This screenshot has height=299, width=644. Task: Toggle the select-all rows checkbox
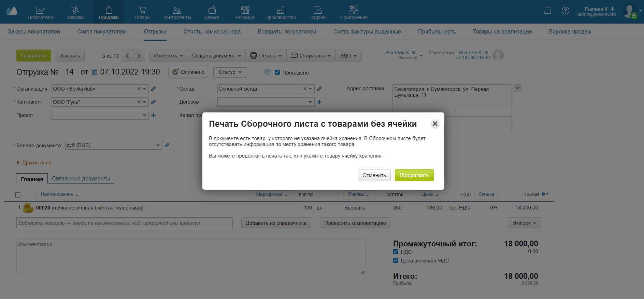tap(18, 195)
